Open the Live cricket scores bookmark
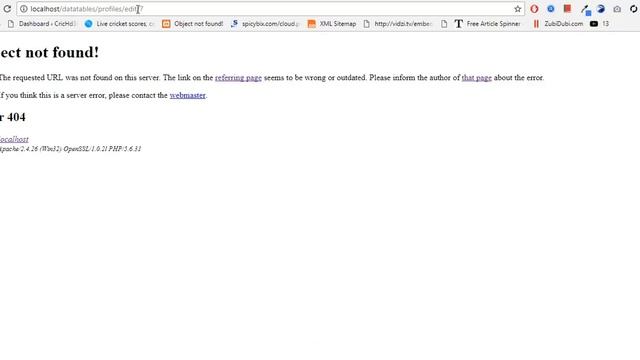Image resolution: width=640 pixels, height=360 pixels. tap(119, 24)
